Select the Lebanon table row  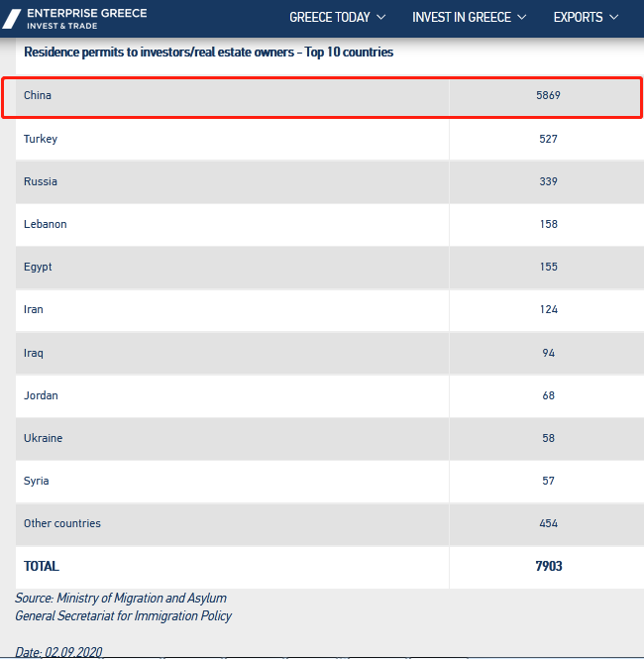(x=46, y=224)
